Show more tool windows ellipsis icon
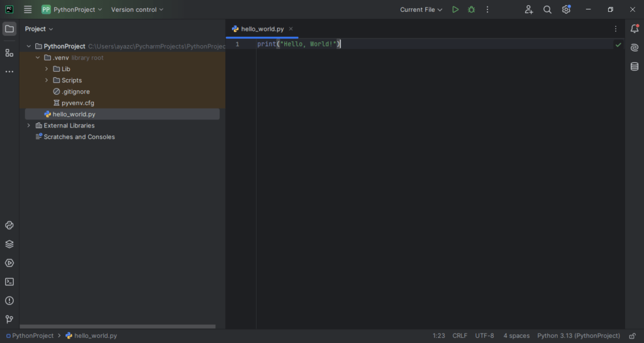644x343 pixels. [9, 72]
